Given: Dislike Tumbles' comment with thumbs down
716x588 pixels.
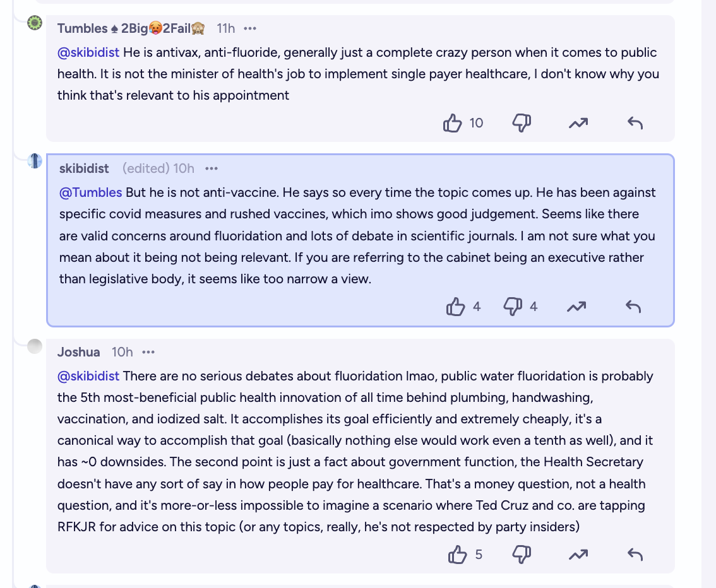Looking at the screenshot, I should pos(522,122).
